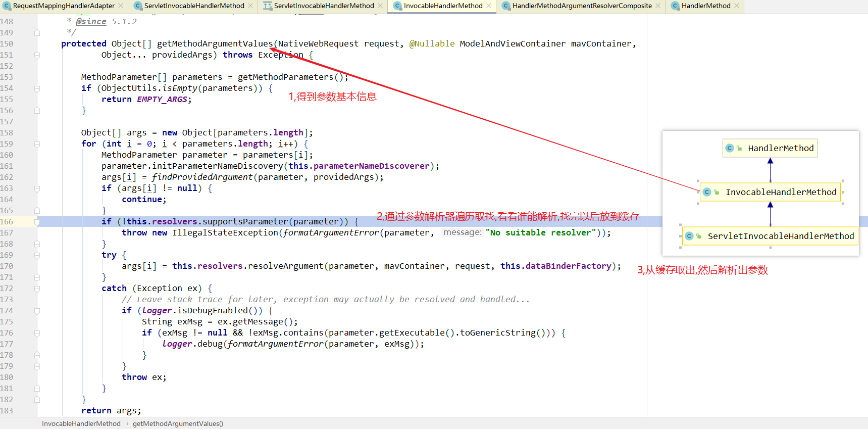
Task: Select ServletInvocableHandlerMethod node in diagram
Action: (x=770, y=236)
